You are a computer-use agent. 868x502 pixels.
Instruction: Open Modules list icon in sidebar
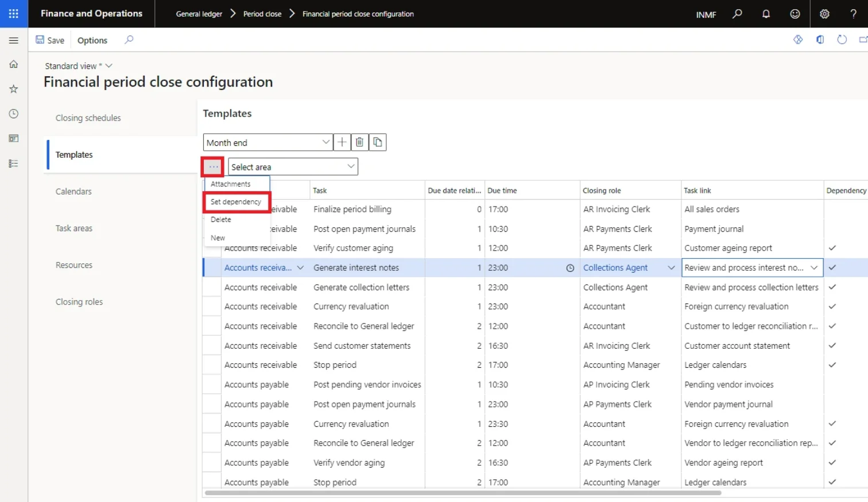[x=14, y=164]
